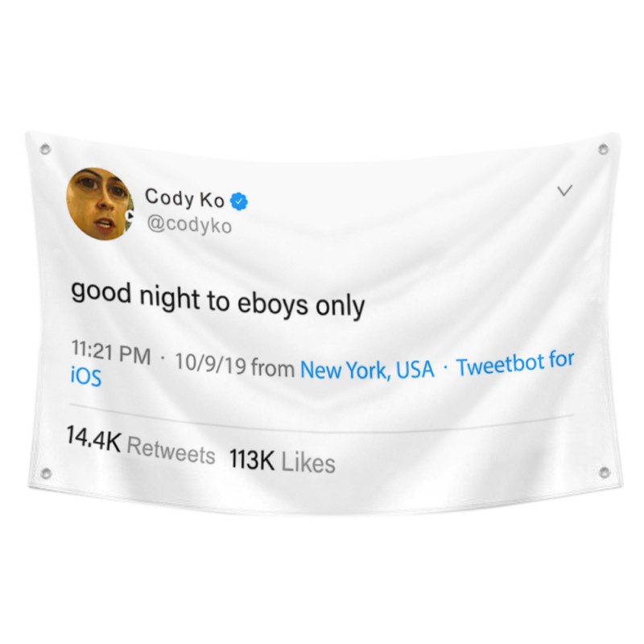Image resolution: width=644 pixels, height=644 pixels.
Task: Select the @codyko handle
Action: (x=189, y=225)
